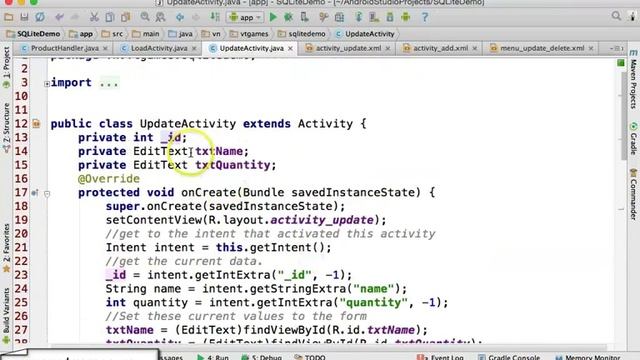This screenshot has width=640, height=360.
Task: Close the menu_update_delete.xml tab
Action: [x=591, y=48]
